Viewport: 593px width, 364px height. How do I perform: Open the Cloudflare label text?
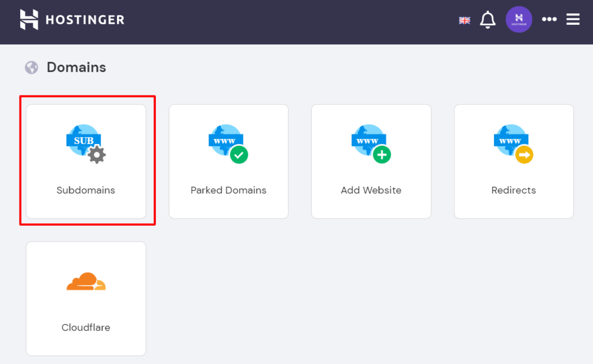pos(86,328)
